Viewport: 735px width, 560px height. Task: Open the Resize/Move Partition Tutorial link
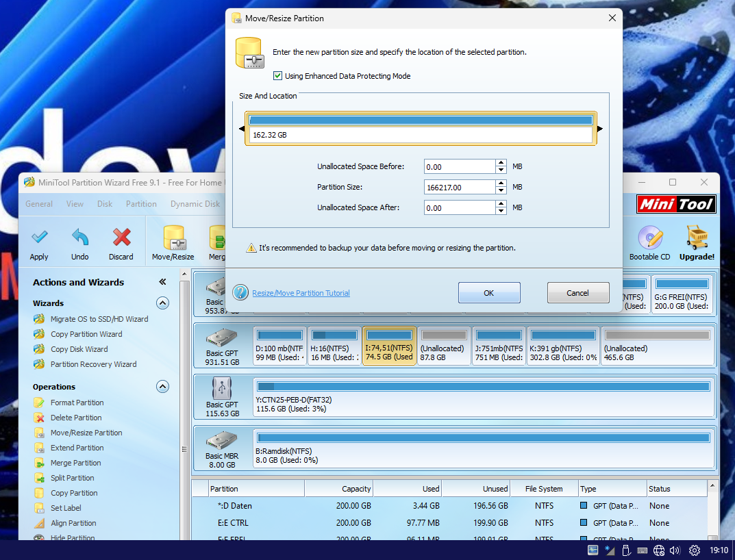(301, 293)
